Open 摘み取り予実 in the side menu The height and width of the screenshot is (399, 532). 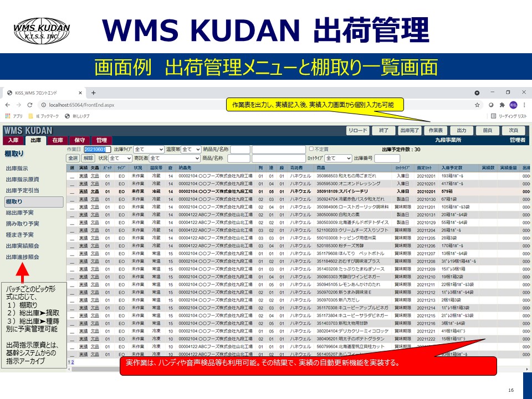[22, 223]
